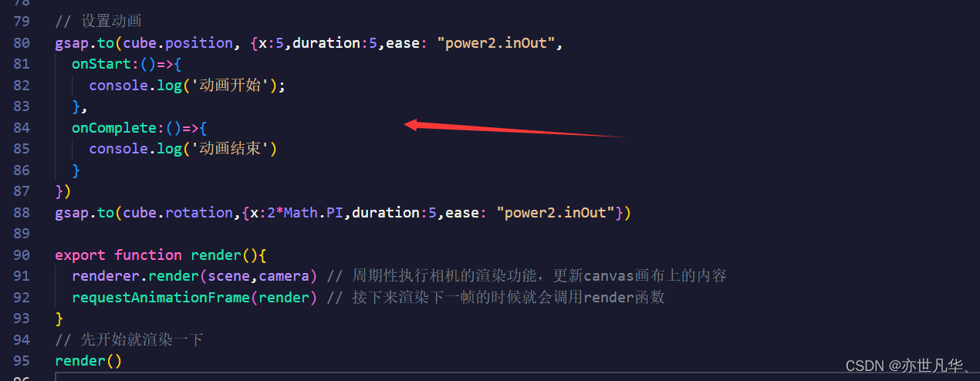
Task: Click the closing brace on line 87
Action: coord(59,190)
